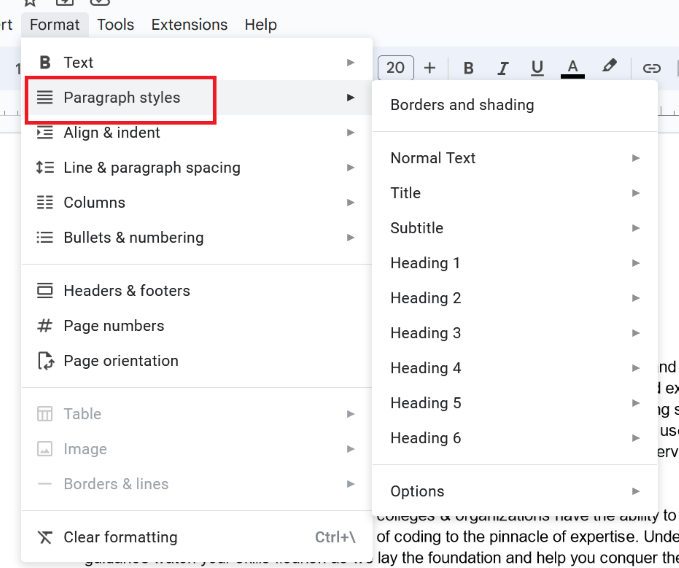Open Borders and shading
Viewport: 679px width, 568px height.
[x=462, y=105]
